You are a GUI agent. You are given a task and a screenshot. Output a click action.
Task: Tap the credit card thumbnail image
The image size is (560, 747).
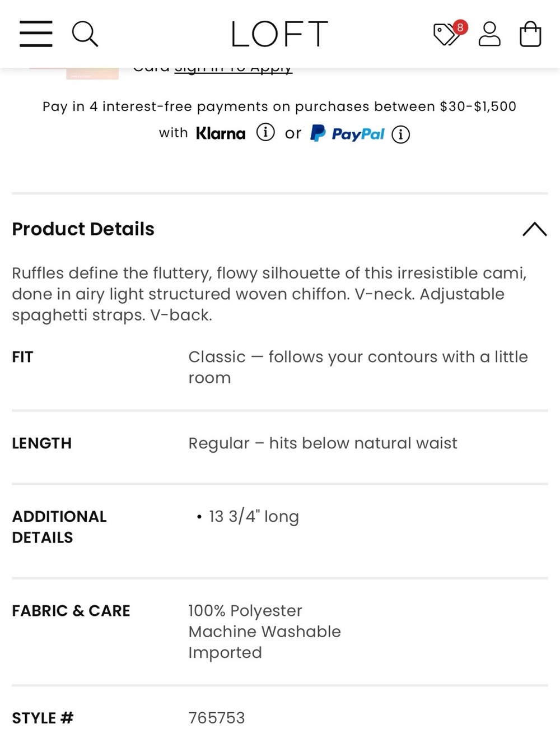(92, 74)
